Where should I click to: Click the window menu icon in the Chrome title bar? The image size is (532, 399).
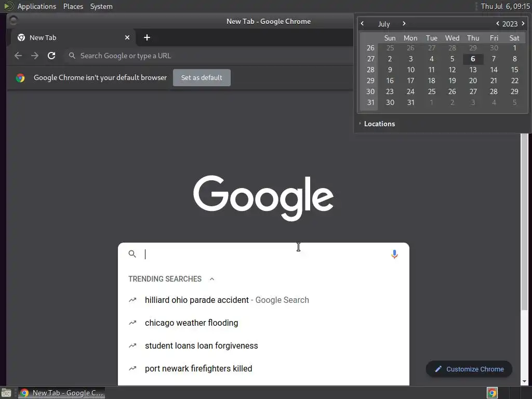(x=13, y=21)
